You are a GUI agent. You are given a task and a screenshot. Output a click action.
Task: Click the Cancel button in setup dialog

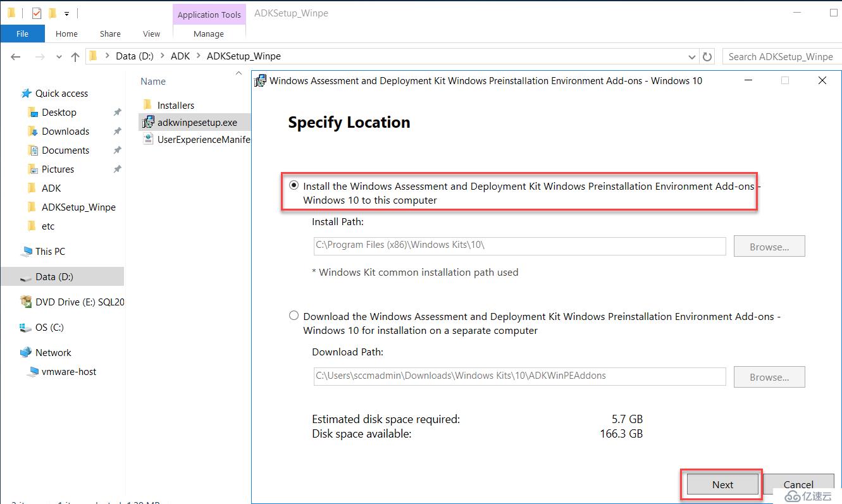798,484
